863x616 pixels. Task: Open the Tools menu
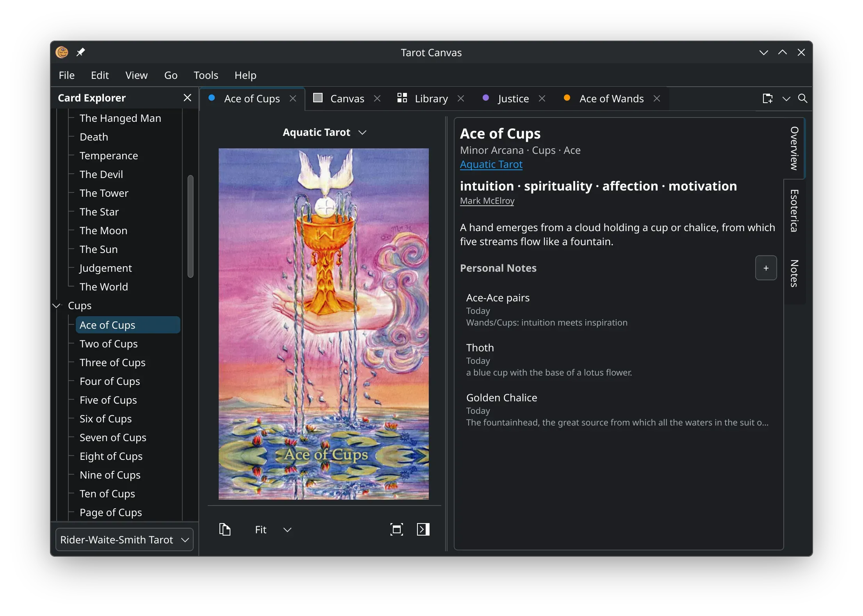[x=206, y=75]
